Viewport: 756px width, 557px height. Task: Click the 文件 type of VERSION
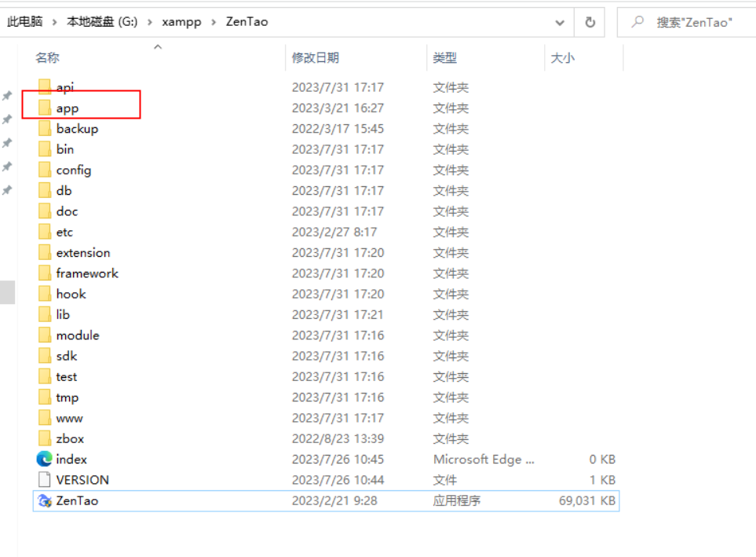click(444, 480)
